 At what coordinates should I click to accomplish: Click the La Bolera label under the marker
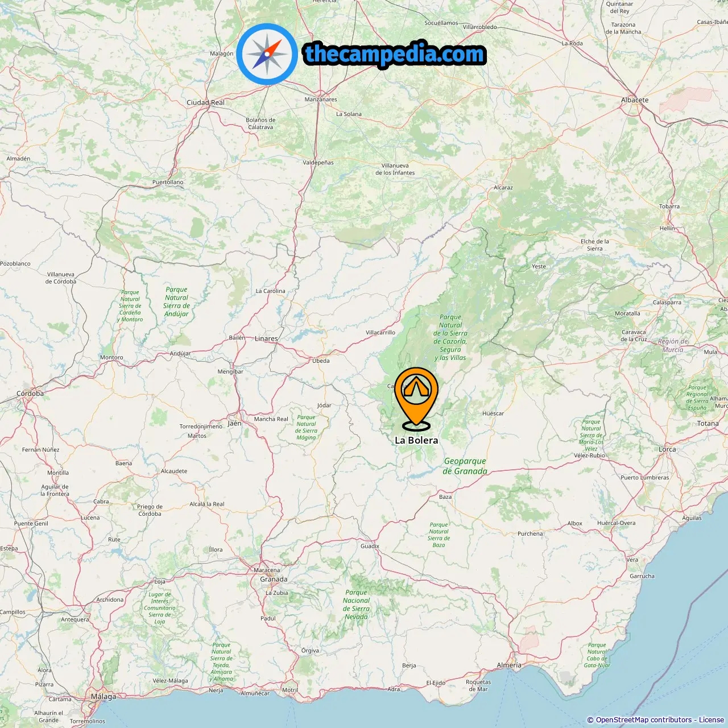click(x=416, y=440)
